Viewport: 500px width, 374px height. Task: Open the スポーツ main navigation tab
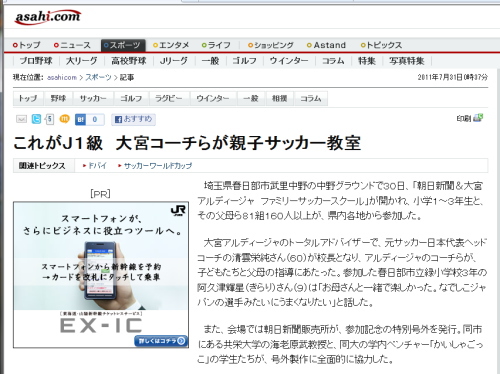coord(123,45)
